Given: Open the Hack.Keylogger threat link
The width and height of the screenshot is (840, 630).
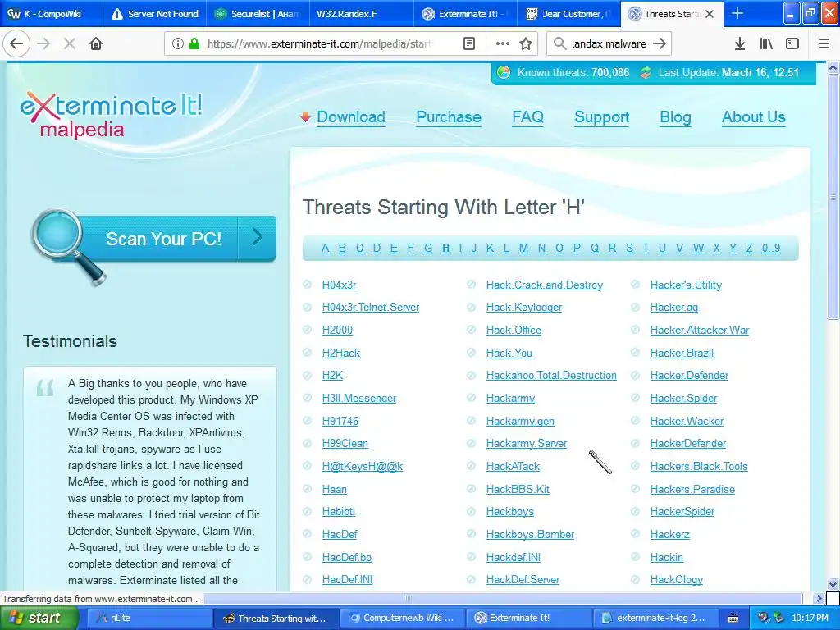Looking at the screenshot, I should (524, 307).
